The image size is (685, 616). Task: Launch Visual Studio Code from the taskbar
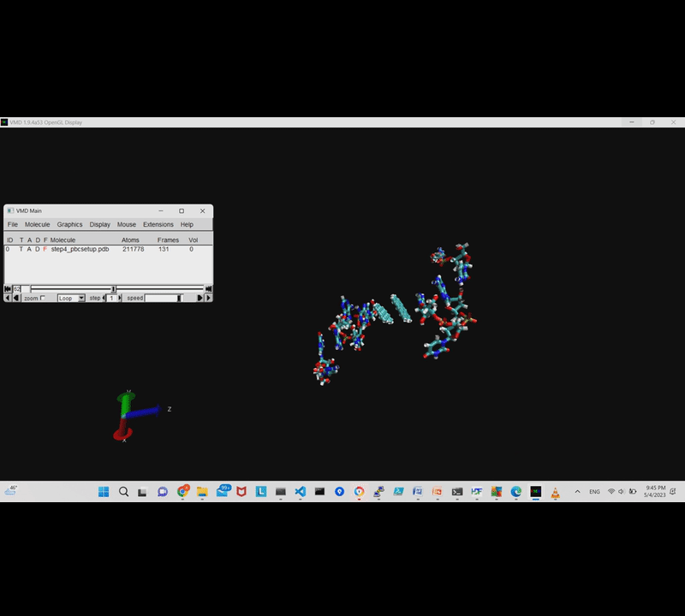[299, 491]
